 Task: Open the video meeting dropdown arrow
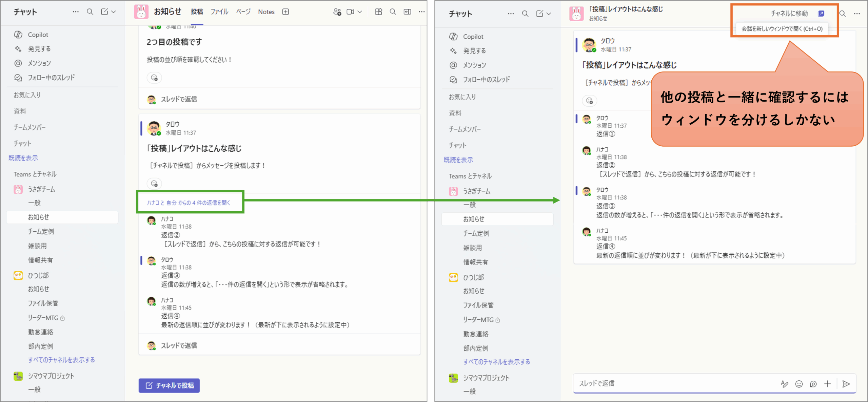coord(360,12)
